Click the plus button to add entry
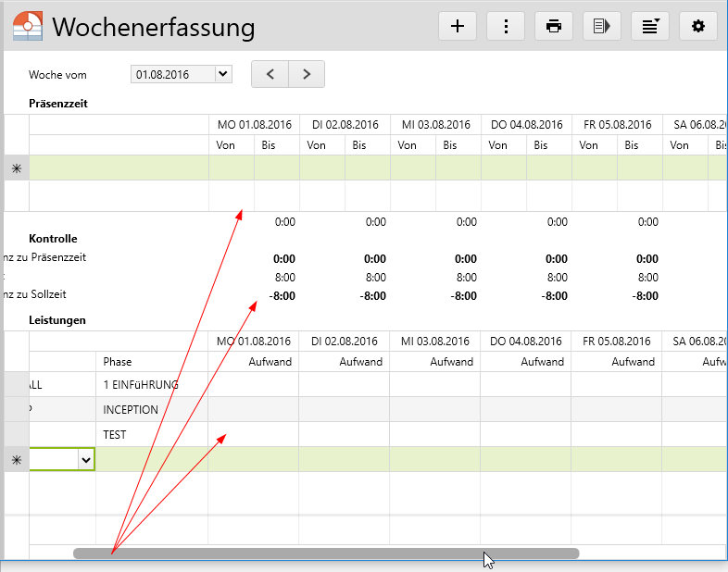Screen dimensions: 728x572 (457, 26)
